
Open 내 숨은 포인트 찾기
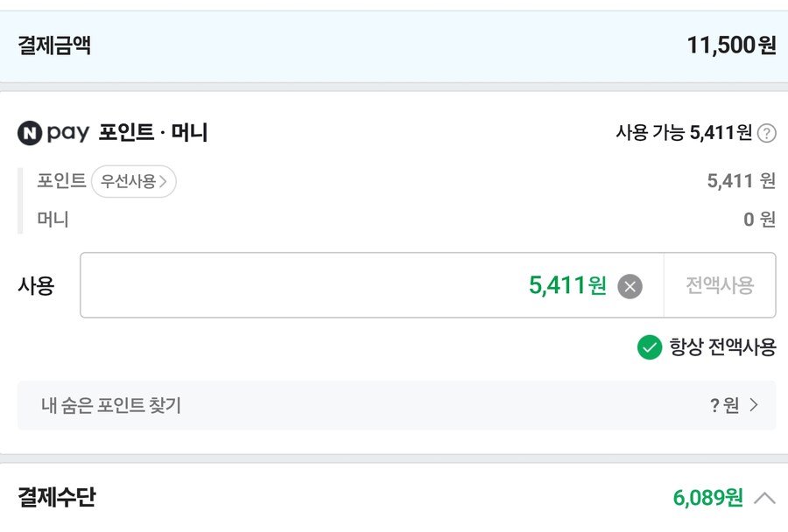pyautogui.click(x=111, y=405)
